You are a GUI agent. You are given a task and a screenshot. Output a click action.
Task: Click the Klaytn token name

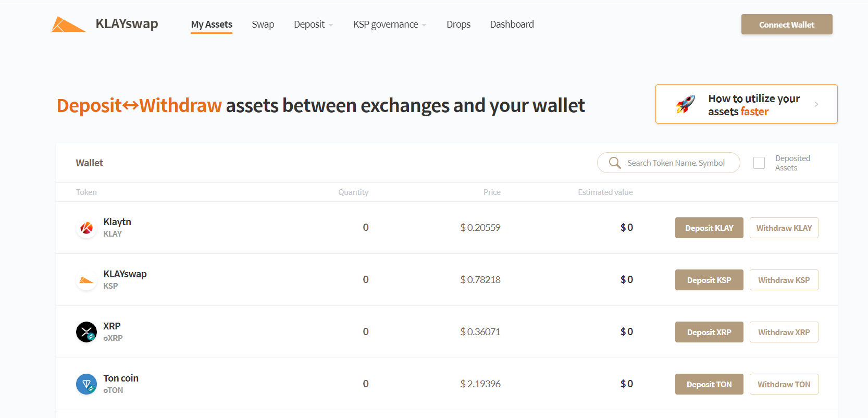pos(117,222)
